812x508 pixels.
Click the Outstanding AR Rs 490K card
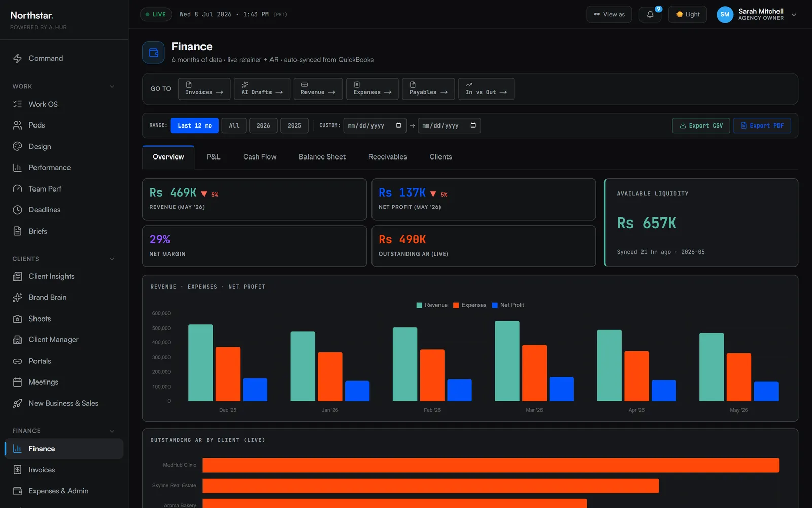point(484,246)
